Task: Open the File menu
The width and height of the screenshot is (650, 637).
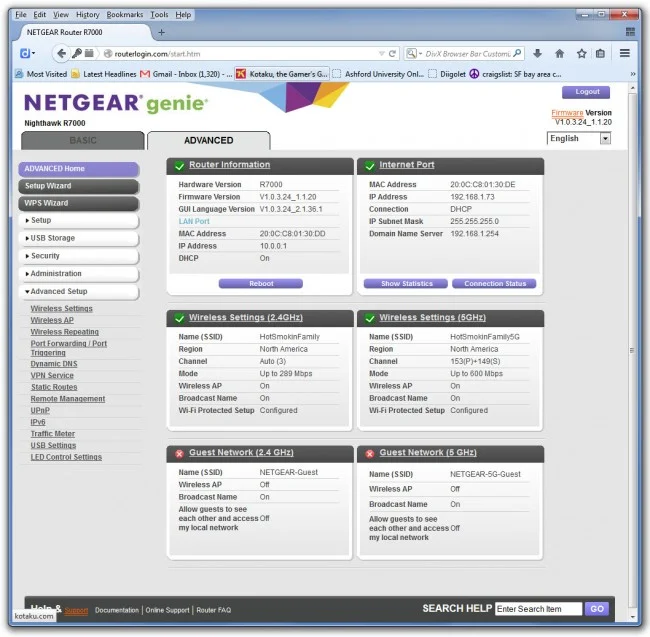Action: [21, 15]
